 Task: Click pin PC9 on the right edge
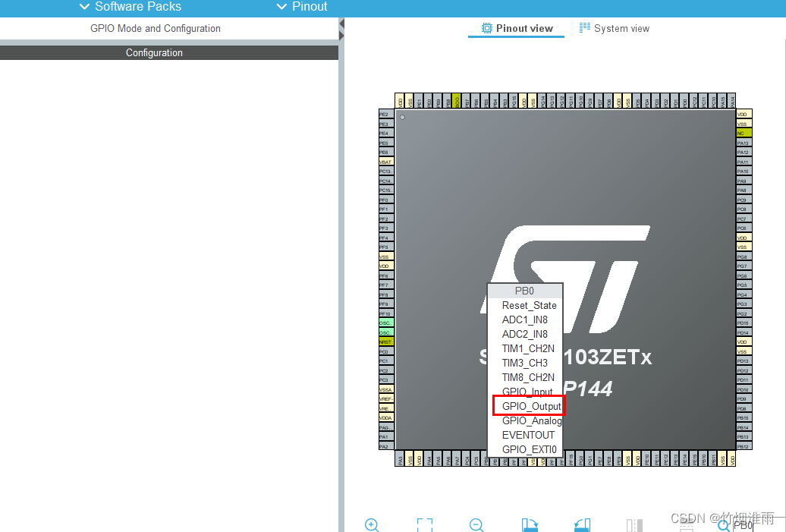point(744,200)
